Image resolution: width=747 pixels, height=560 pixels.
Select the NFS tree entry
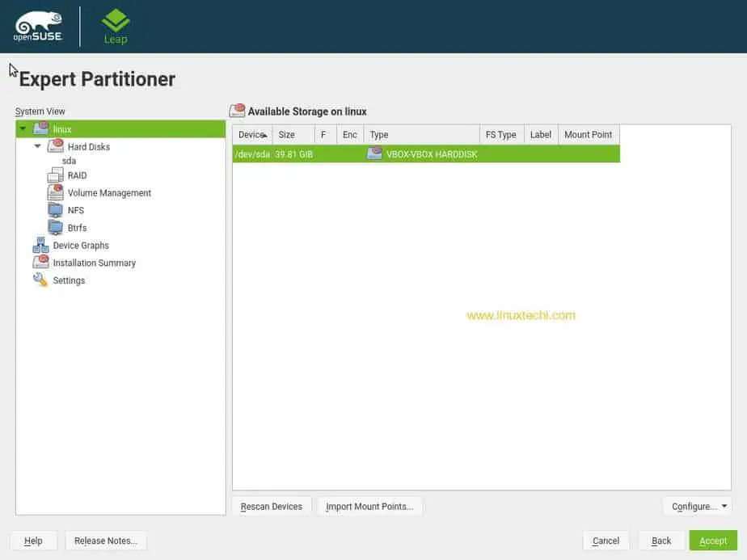click(x=76, y=210)
